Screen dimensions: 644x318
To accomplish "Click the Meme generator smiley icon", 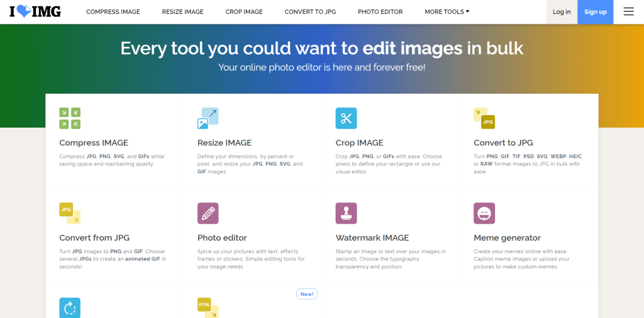I will click(x=484, y=213).
